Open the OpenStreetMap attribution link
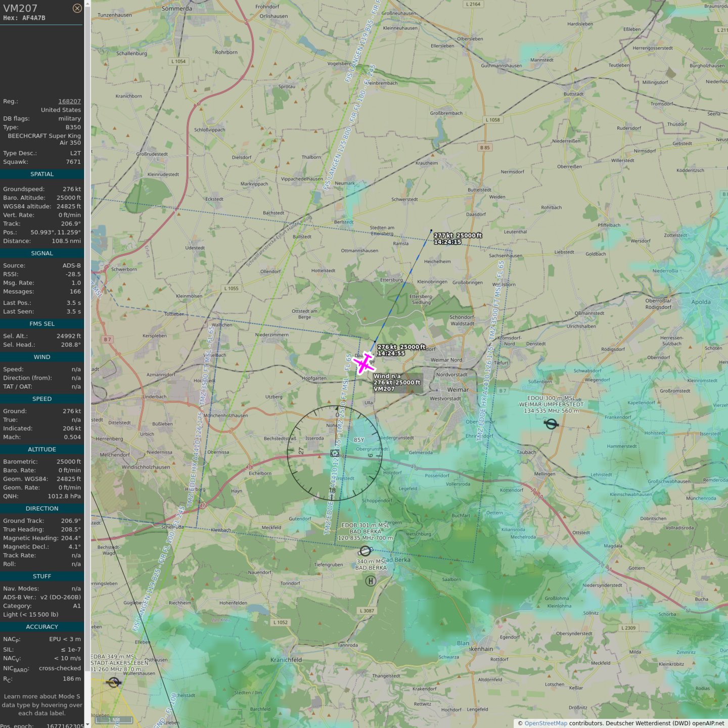 click(x=545, y=723)
